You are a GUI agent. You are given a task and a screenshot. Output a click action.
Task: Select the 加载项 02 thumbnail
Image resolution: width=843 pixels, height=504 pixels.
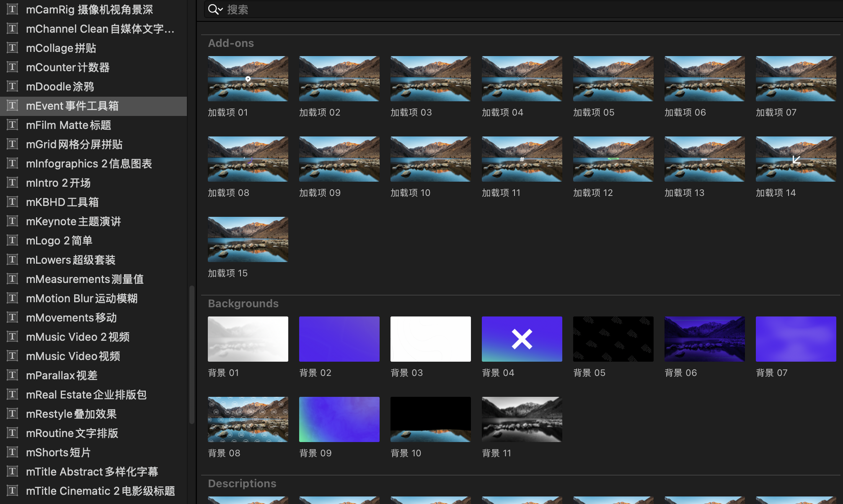[x=339, y=79]
